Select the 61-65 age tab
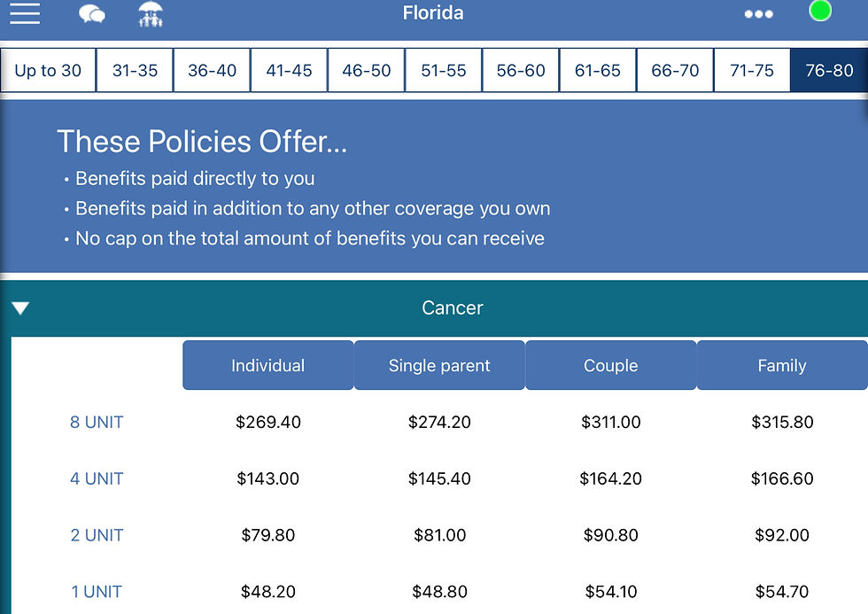The image size is (868, 614). 598,71
